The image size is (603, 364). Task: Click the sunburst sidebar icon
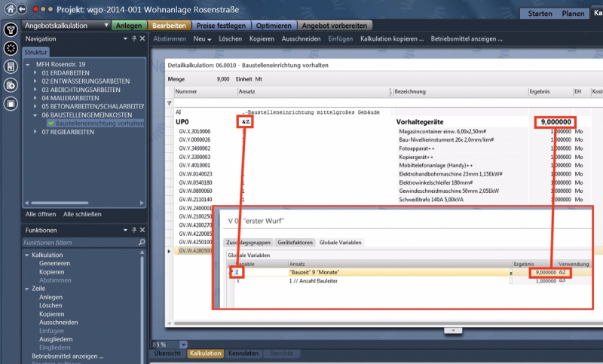(x=11, y=48)
